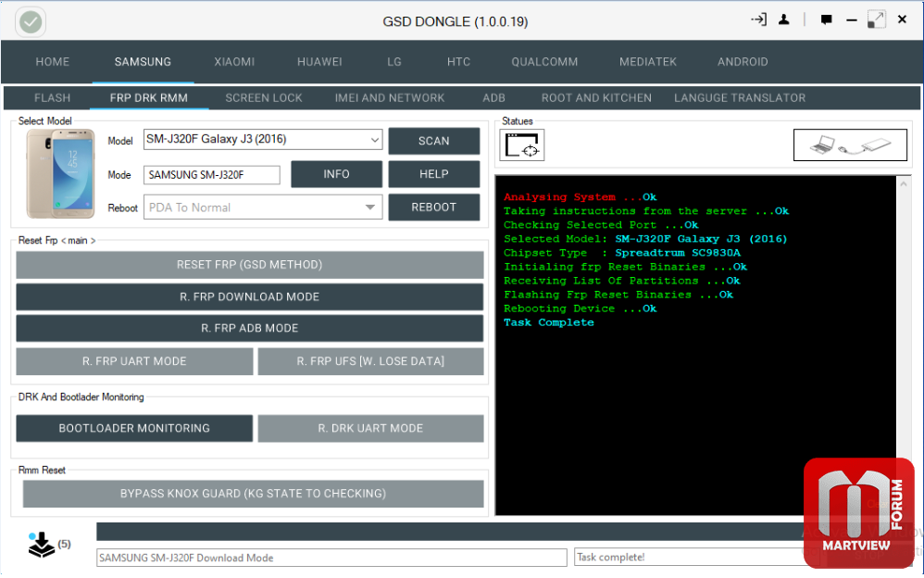This screenshot has height=578, width=924.
Task: Click the login arrow icon in title bar
Action: (758, 19)
